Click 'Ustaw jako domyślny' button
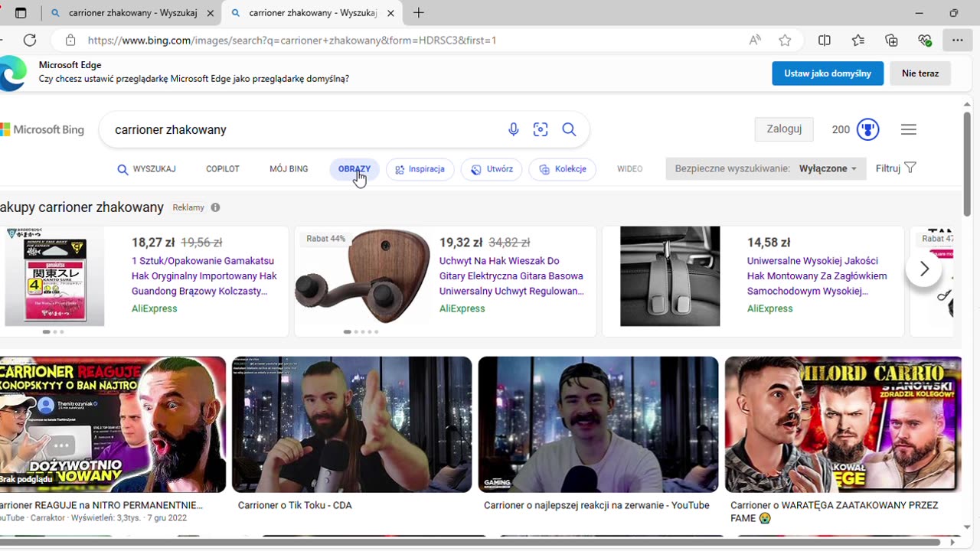 coord(828,73)
